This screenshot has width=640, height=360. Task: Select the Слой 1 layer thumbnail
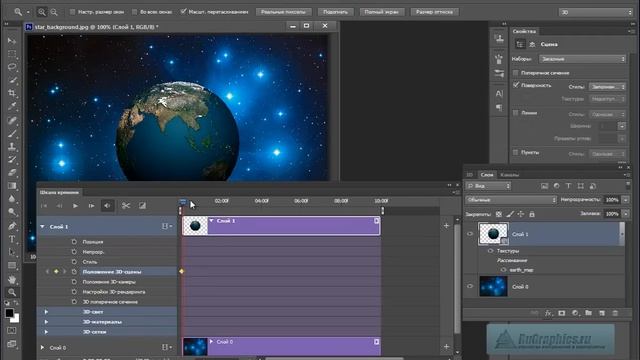[493, 233]
